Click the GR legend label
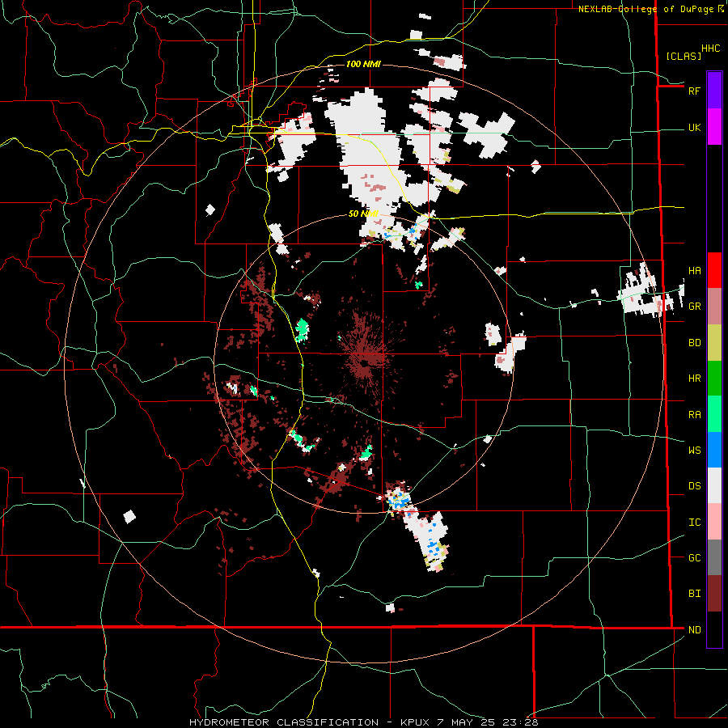 point(694,307)
